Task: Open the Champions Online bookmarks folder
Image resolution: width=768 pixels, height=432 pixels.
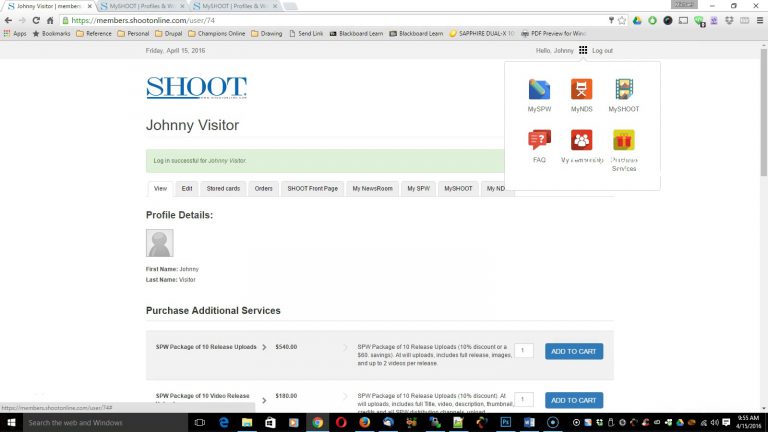Action: (216, 34)
